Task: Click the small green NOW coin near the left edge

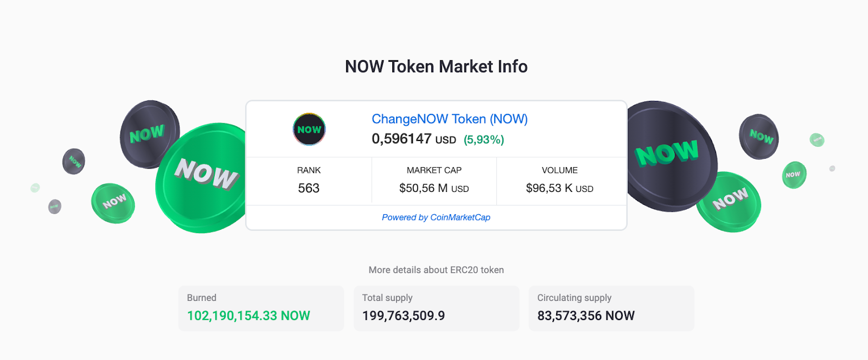Action: [x=112, y=203]
